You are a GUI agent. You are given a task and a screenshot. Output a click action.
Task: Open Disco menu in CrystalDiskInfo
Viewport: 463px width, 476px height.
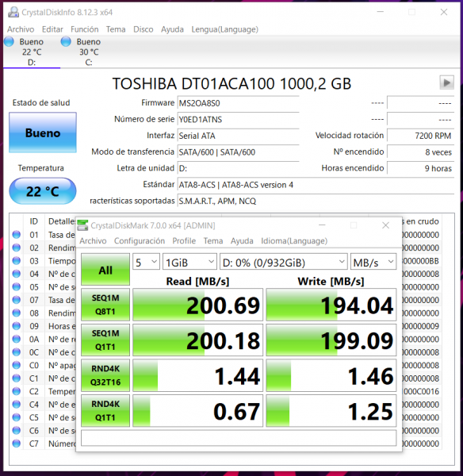coord(143,29)
